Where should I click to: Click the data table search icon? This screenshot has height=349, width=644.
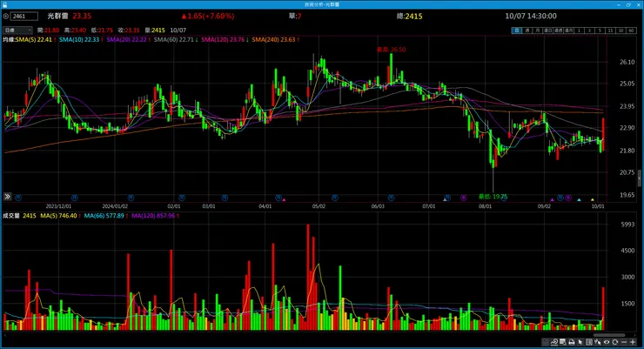coord(563,342)
